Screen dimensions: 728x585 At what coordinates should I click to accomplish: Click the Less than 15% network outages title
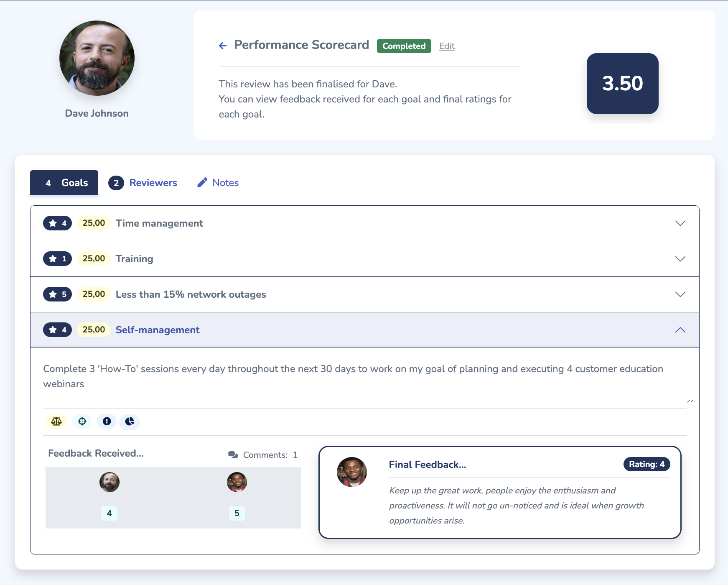(191, 294)
